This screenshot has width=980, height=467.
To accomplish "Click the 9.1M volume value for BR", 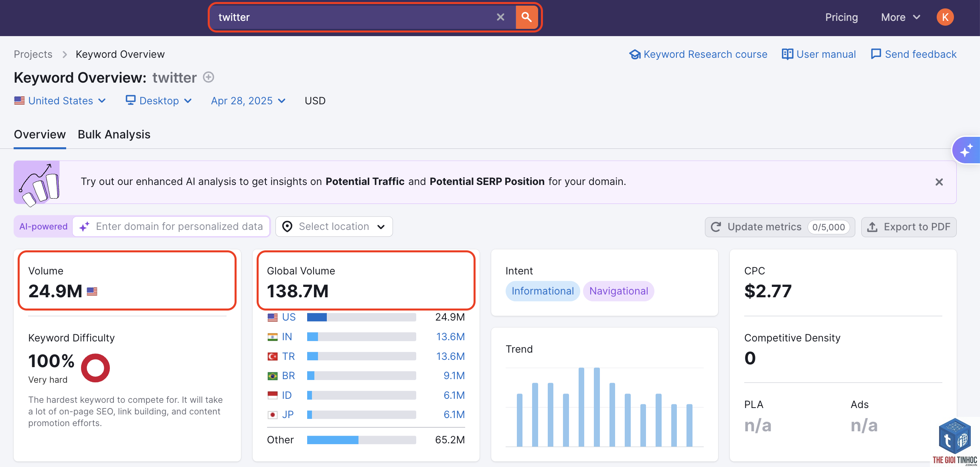I will 454,376.
